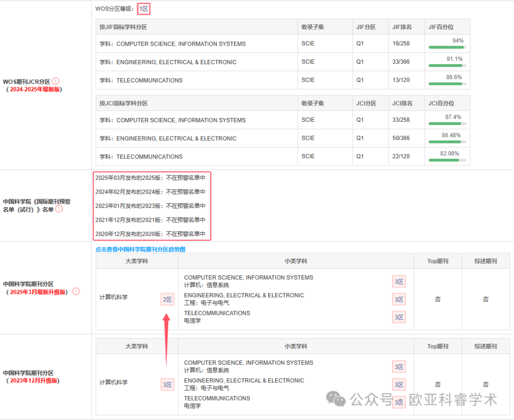Click 大类学科 header in 2023年12月 table

137,346
